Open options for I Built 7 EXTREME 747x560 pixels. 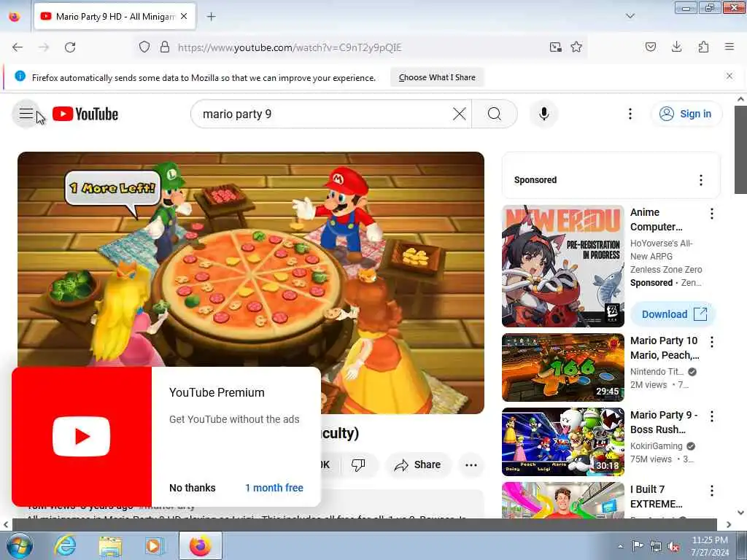pos(712,491)
